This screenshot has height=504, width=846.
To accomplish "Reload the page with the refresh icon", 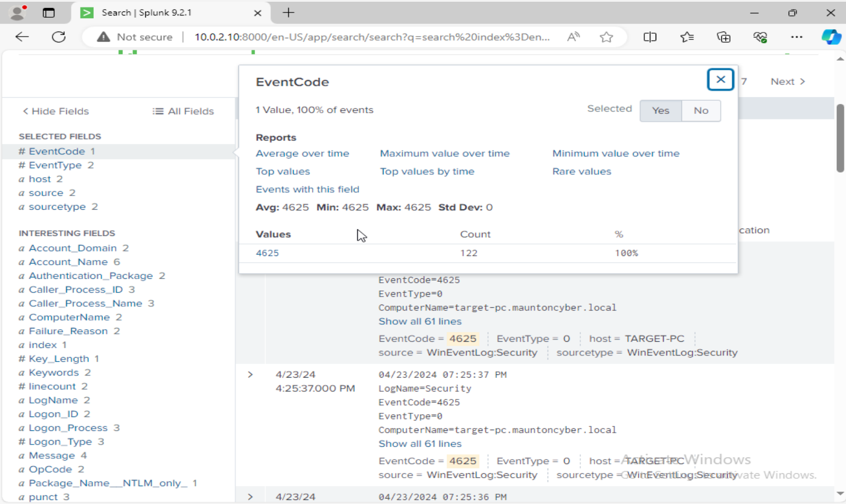I will point(59,37).
